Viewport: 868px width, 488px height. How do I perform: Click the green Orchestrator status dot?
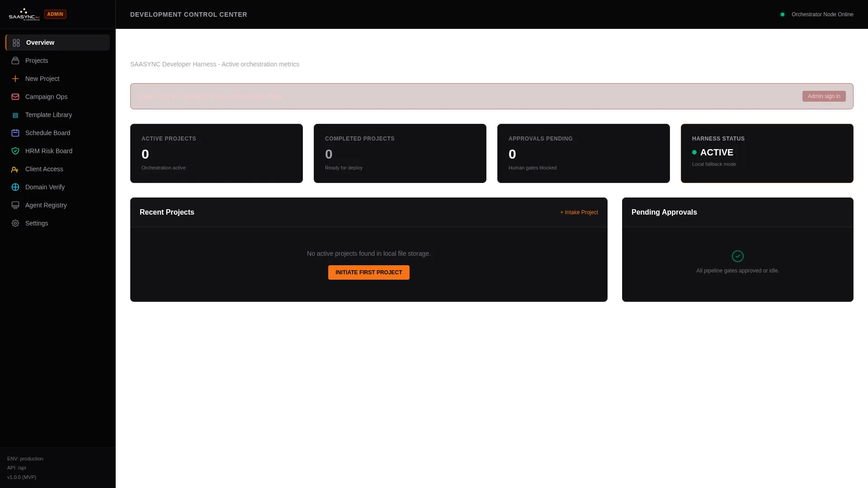(x=783, y=14)
